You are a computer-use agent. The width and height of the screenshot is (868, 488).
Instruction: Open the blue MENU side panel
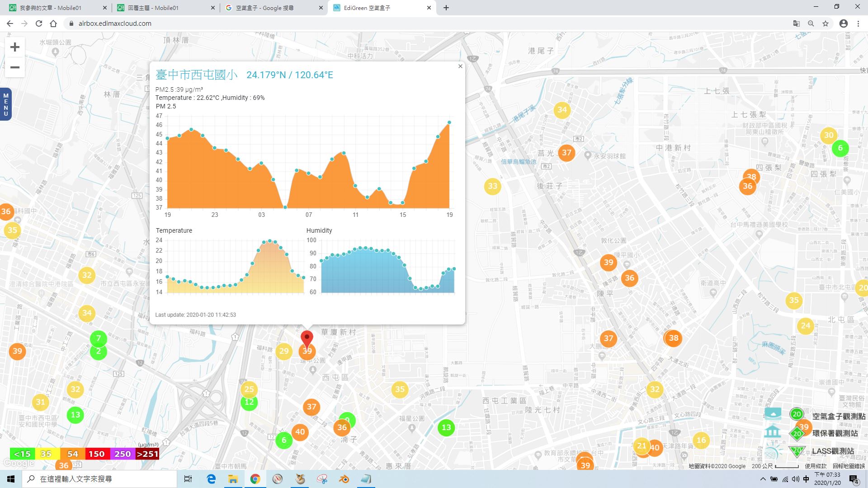(x=6, y=104)
